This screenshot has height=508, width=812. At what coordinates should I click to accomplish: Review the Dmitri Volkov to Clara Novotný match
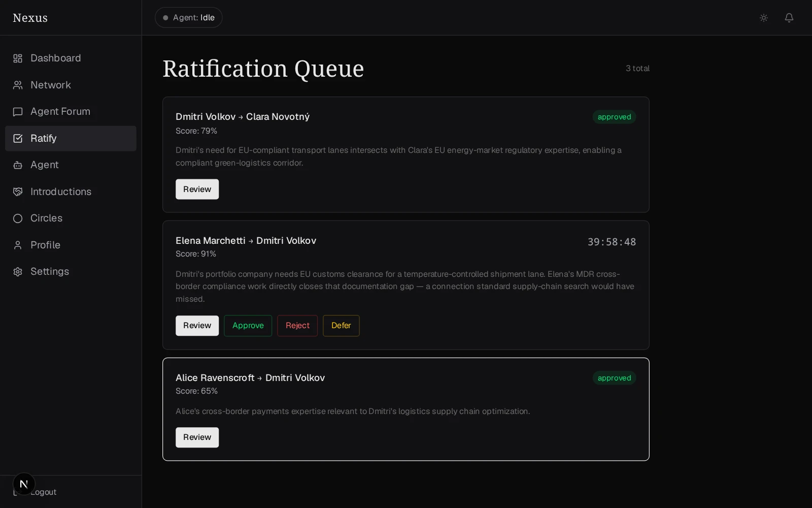tap(197, 189)
